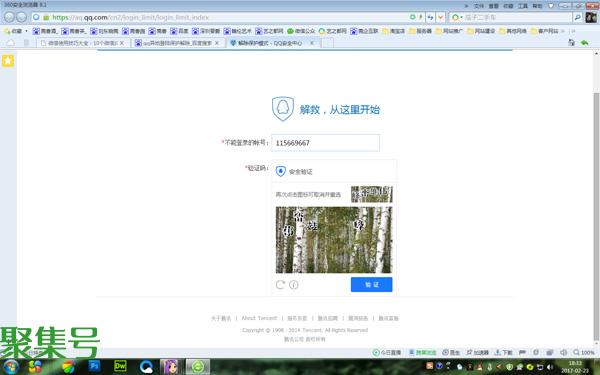The width and height of the screenshot is (600, 375).
Task: Click the Windows Start orb
Action: (11, 367)
